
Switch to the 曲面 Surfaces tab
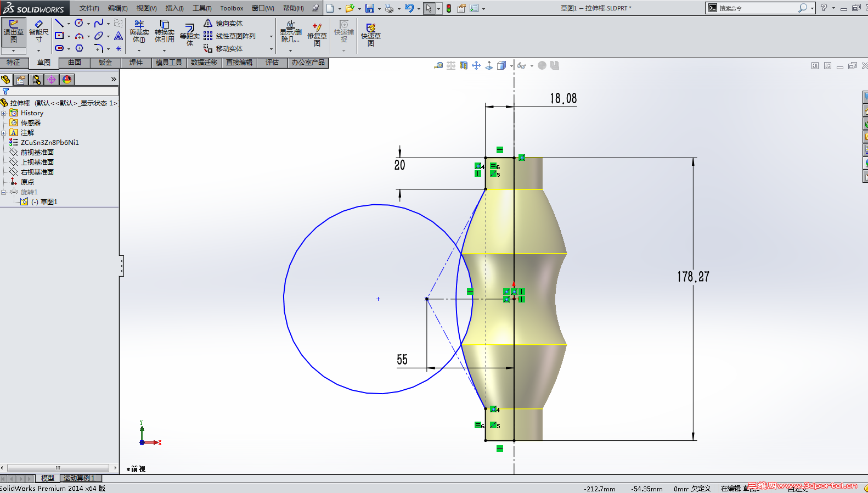pos(75,63)
